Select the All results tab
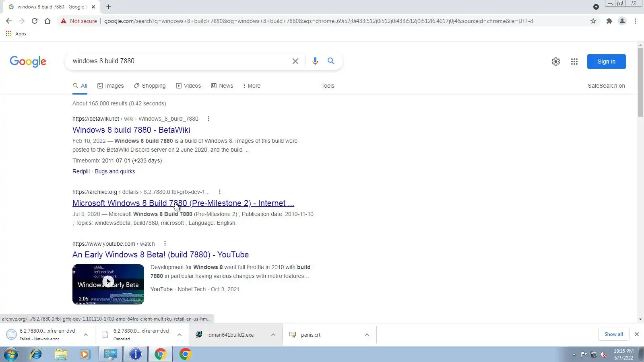The image size is (644, 362). [80, 86]
